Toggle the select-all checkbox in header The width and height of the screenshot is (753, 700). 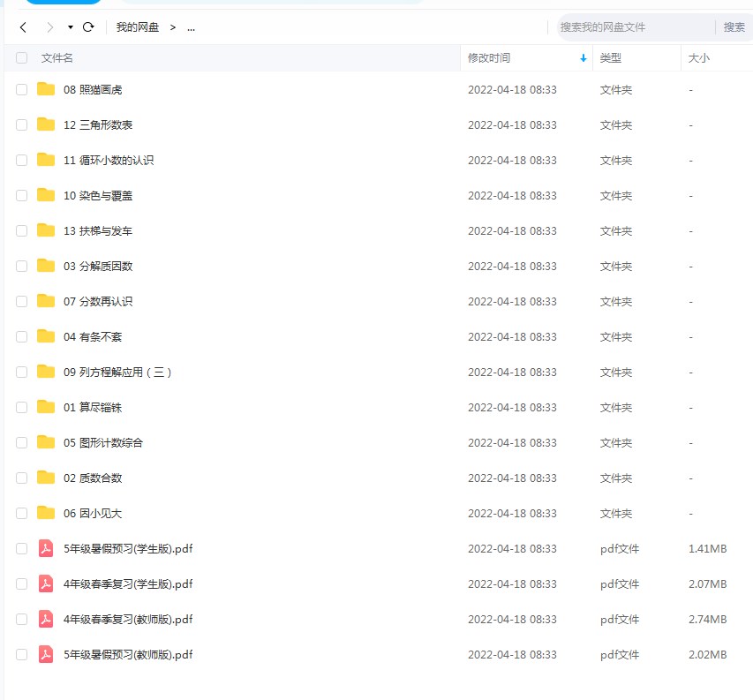[21, 58]
